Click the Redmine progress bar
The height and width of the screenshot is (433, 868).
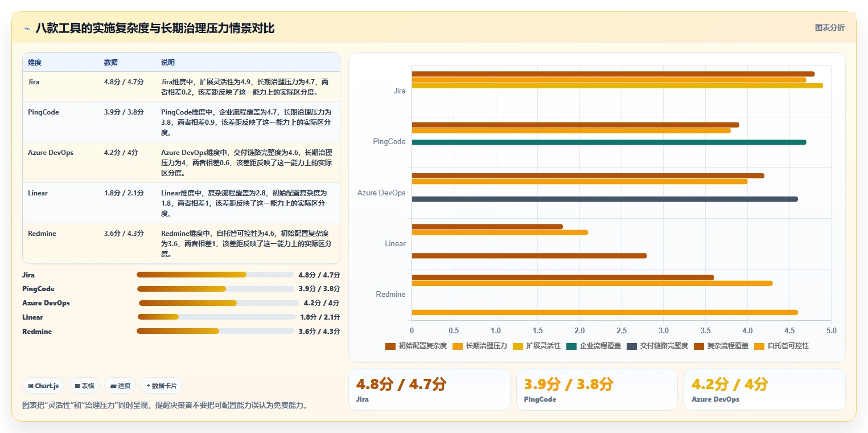[215, 331]
